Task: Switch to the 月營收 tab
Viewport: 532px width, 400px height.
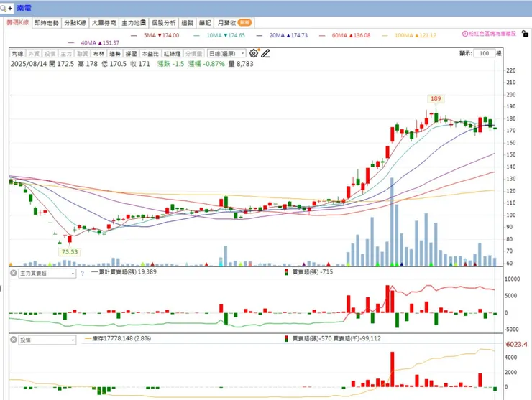Action: (234, 23)
